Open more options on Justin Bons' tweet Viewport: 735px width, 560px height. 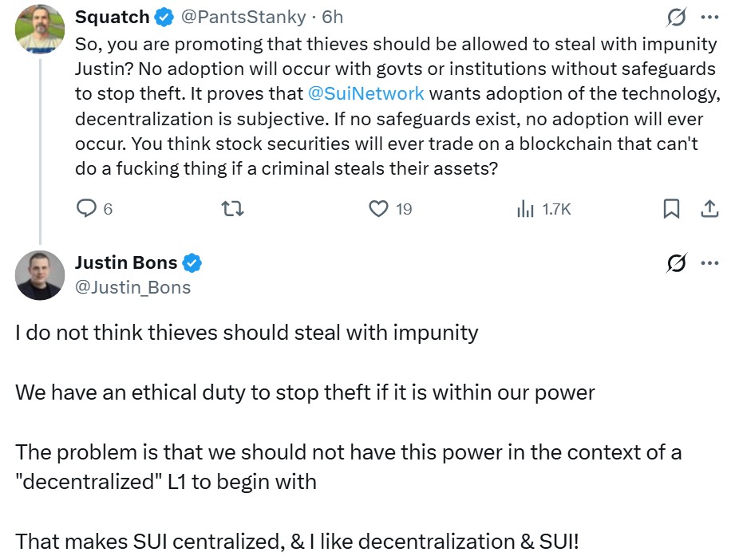tap(709, 262)
